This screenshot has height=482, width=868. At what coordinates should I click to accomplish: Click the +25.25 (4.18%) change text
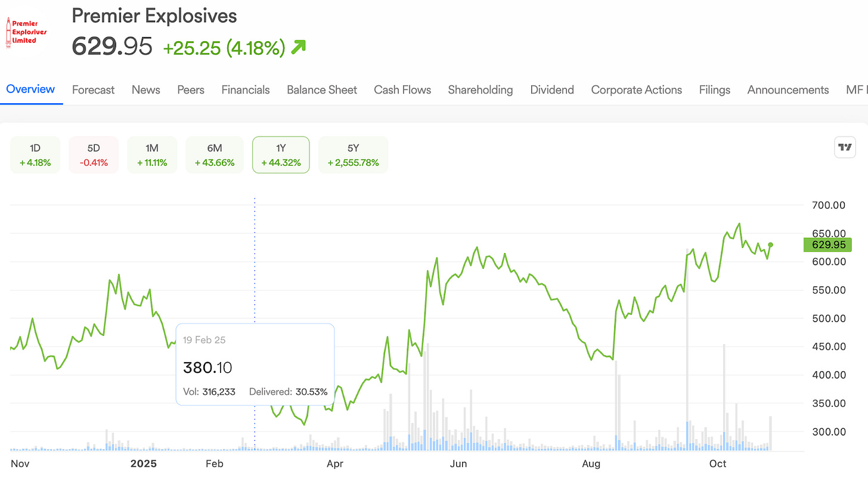pyautogui.click(x=224, y=48)
